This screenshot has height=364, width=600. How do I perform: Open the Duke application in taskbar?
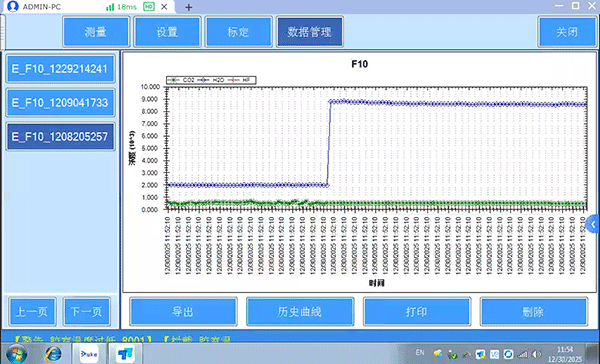88,354
